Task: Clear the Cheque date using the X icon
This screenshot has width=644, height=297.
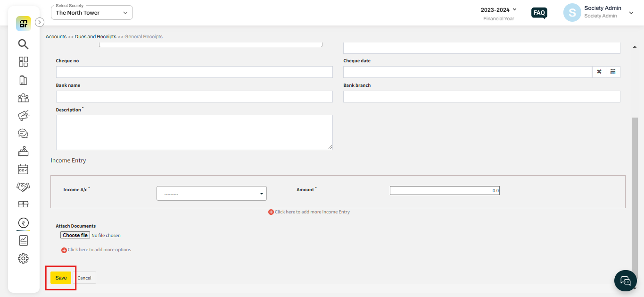Action: point(599,71)
